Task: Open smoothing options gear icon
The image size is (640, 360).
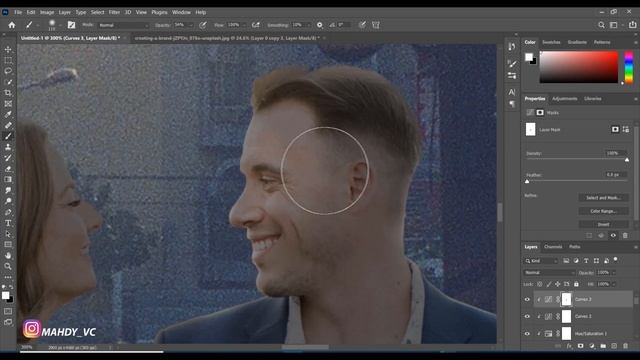Action: (x=320, y=25)
